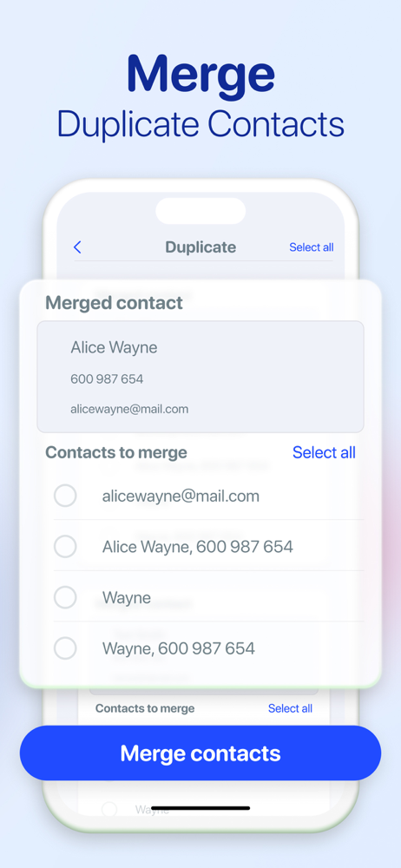Open the Alice Wayne, 600 987 654 row text
Screen dimensions: 401x868
tap(198, 547)
